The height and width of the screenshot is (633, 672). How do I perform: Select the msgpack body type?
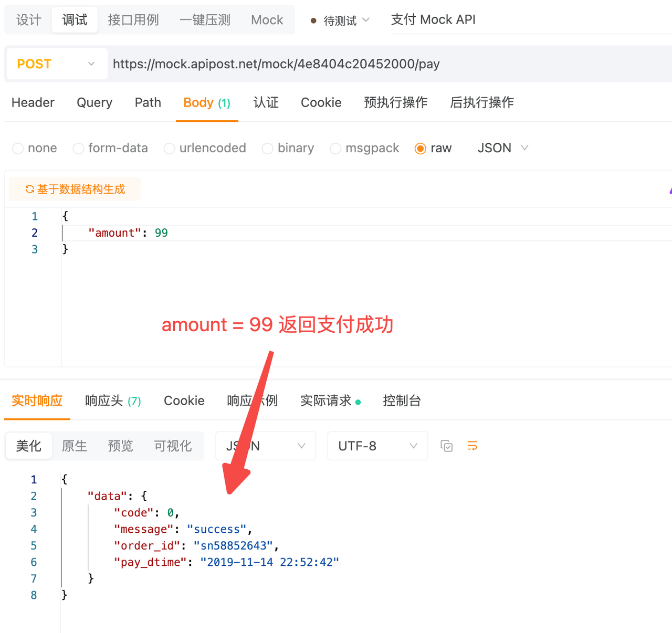pyautogui.click(x=364, y=149)
